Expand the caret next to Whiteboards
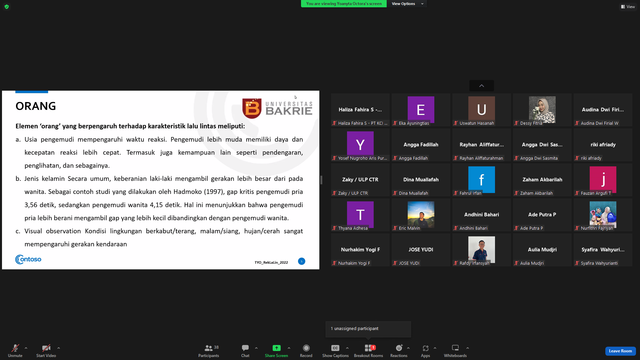 tap(467, 348)
